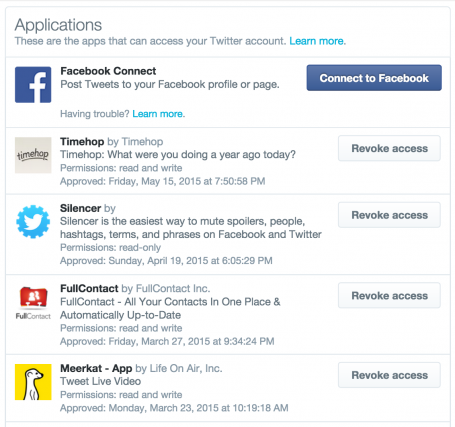Click the yellow Meerkat app icon
This screenshot has height=427, width=455.
click(33, 382)
